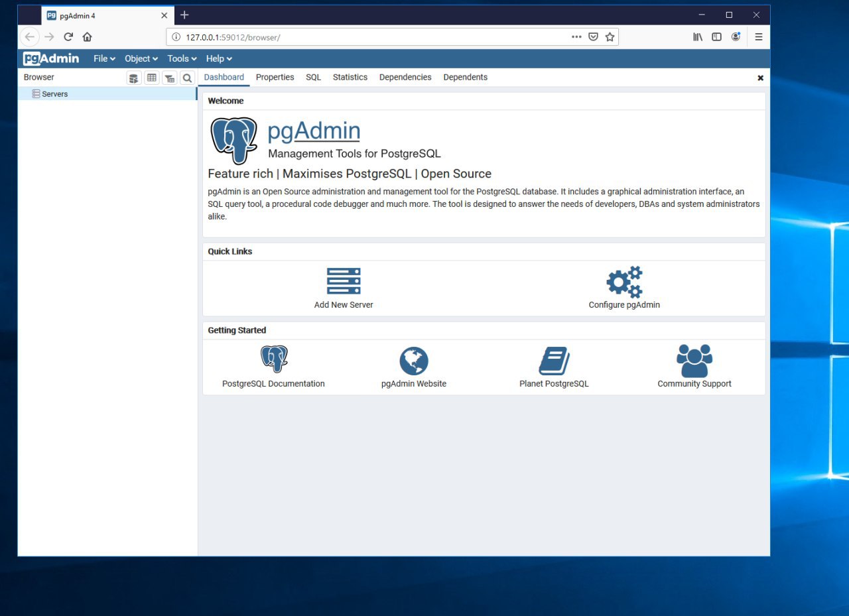Open the Planet PostgreSQL link text
Image resolution: width=849 pixels, height=616 pixels.
coord(554,384)
